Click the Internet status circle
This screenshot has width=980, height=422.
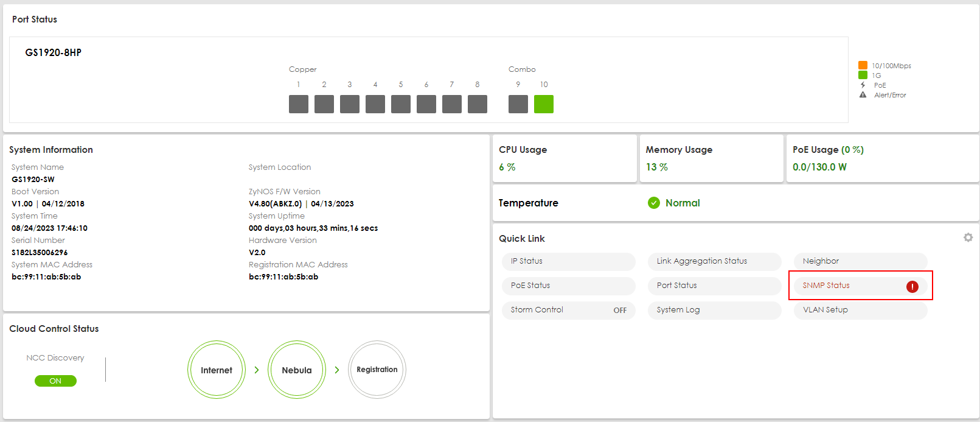pos(217,370)
